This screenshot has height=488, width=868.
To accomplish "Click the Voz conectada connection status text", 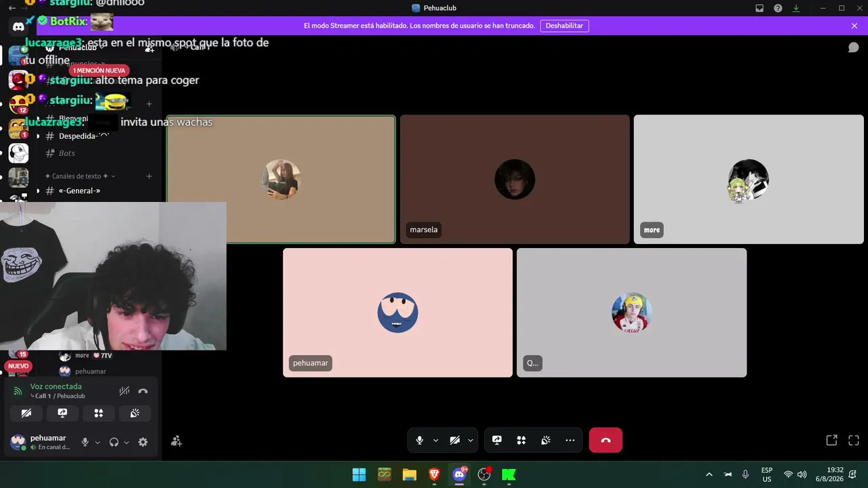I will tap(56, 386).
